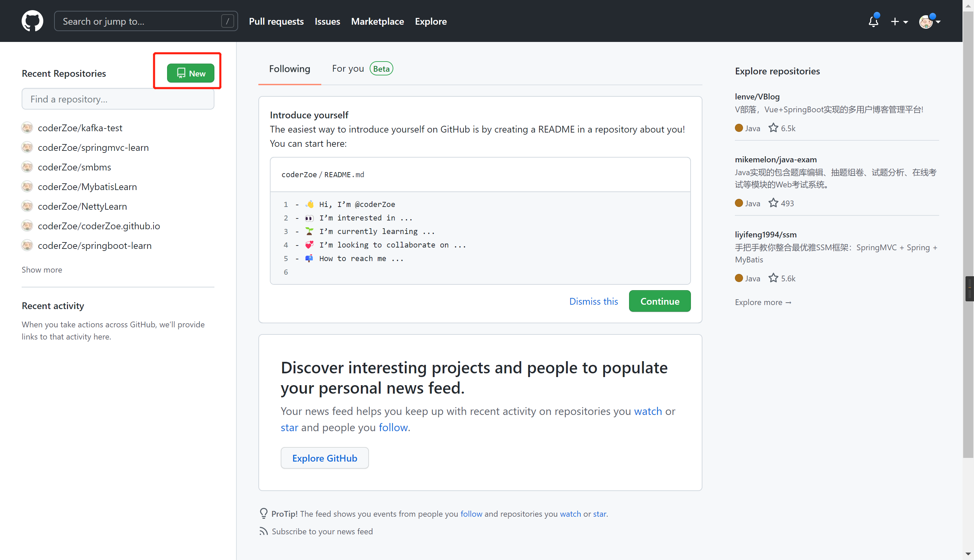Image resolution: width=974 pixels, height=560 pixels.
Task: Open the notifications bell
Action: [x=873, y=21]
